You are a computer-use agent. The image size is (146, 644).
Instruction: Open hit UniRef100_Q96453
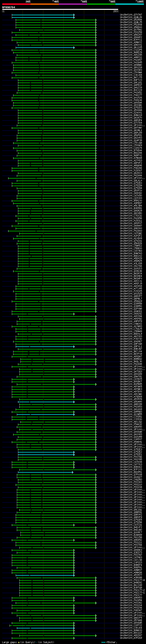click(131, 598)
